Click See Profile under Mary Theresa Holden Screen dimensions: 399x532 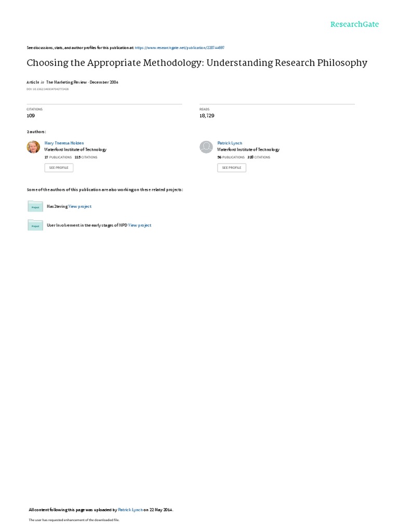(59, 168)
